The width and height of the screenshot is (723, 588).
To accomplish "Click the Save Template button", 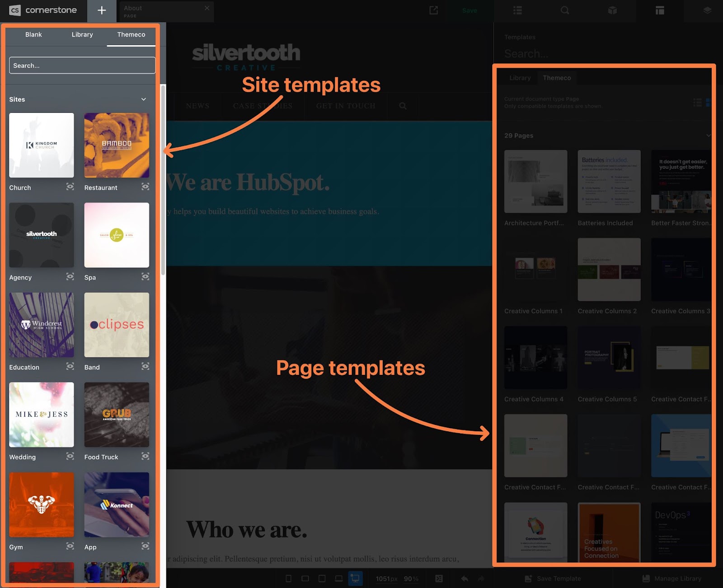I will [553, 579].
